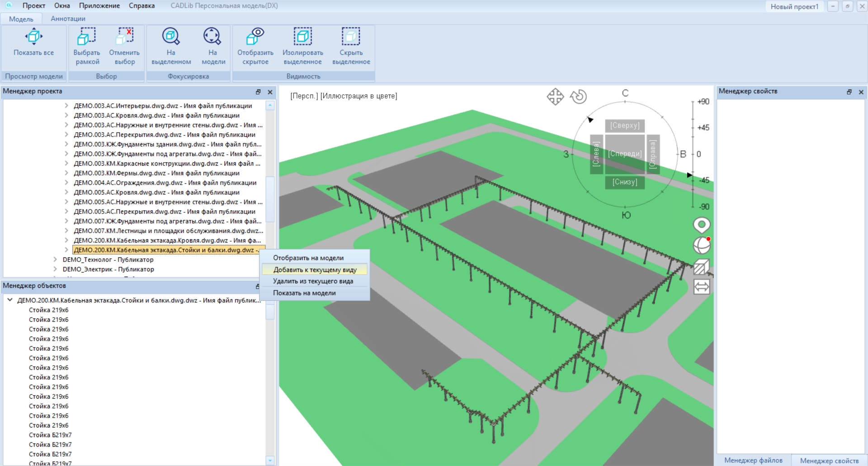The image size is (868, 466).
Task: Click [Сверху] face on view cube
Action: click(625, 125)
